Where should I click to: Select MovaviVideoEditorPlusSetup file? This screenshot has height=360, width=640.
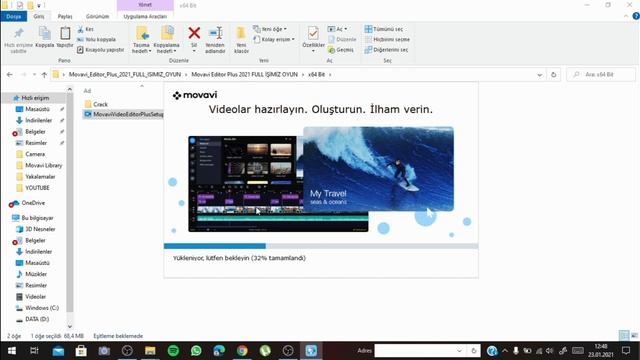tap(124, 114)
